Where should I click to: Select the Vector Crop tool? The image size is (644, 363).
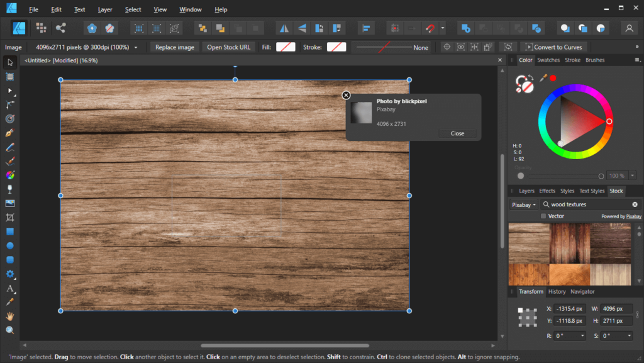pos(9,217)
